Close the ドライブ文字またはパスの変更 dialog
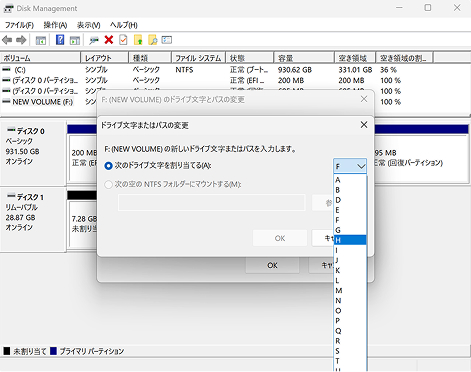Viewport: 471px width, 372px height. point(364,125)
